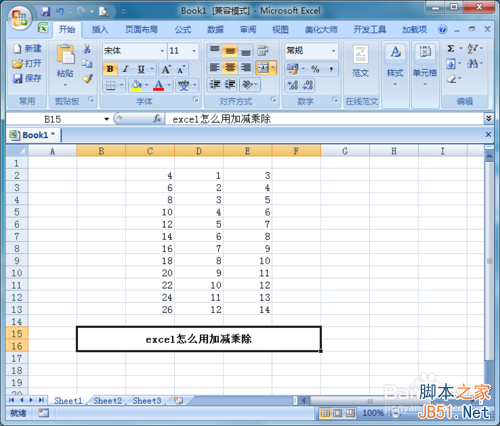Click the Fill down icon

[451, 63]
